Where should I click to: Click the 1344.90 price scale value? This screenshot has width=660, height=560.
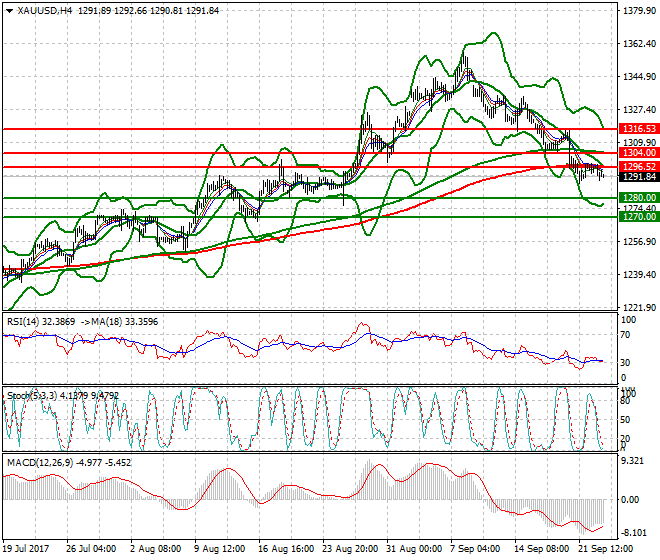[639, 77]
